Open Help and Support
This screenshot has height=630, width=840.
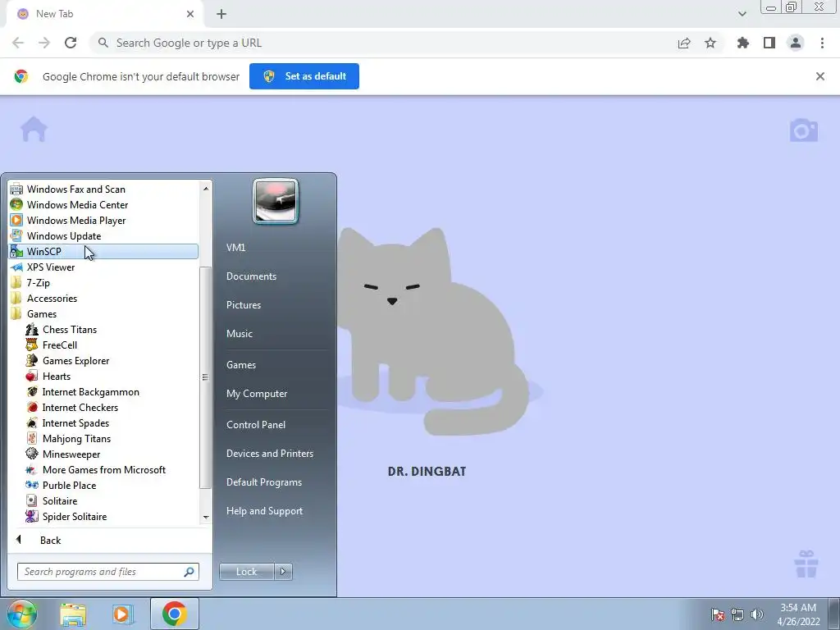click(x=264, y=511)
